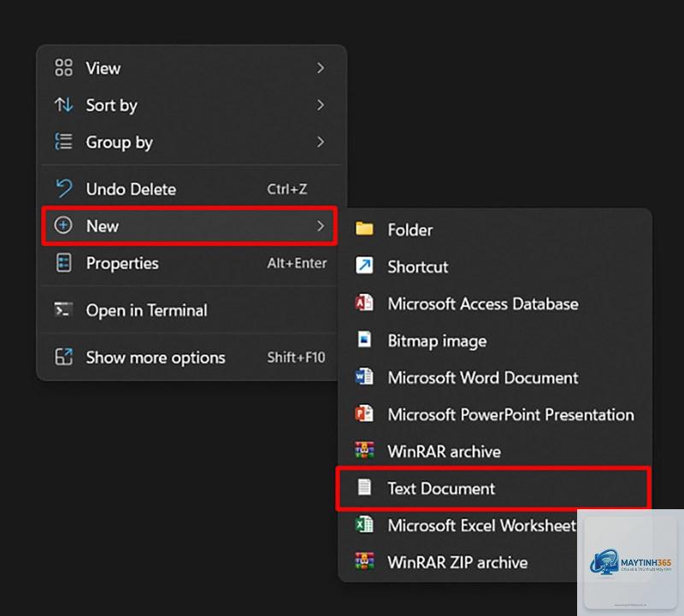This screenshot has width=684, height=616.
Task: Expand the View submenu chevron
Action: (321, 68)
